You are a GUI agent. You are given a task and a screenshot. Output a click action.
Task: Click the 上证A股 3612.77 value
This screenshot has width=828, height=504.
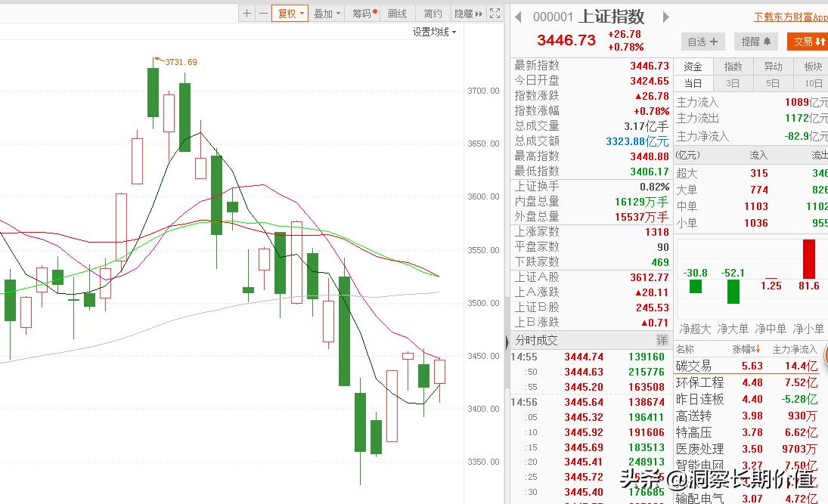649,277
